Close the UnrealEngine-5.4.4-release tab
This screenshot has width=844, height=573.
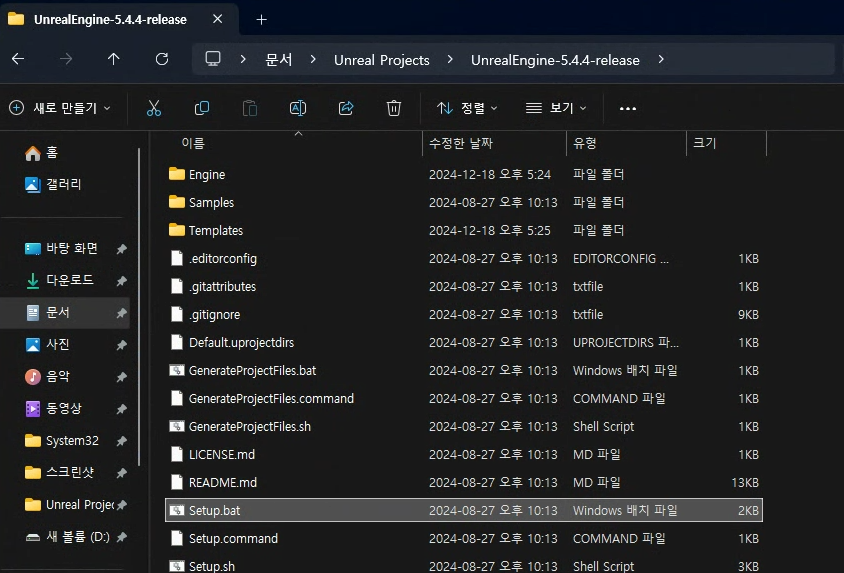tap(217, 19)
